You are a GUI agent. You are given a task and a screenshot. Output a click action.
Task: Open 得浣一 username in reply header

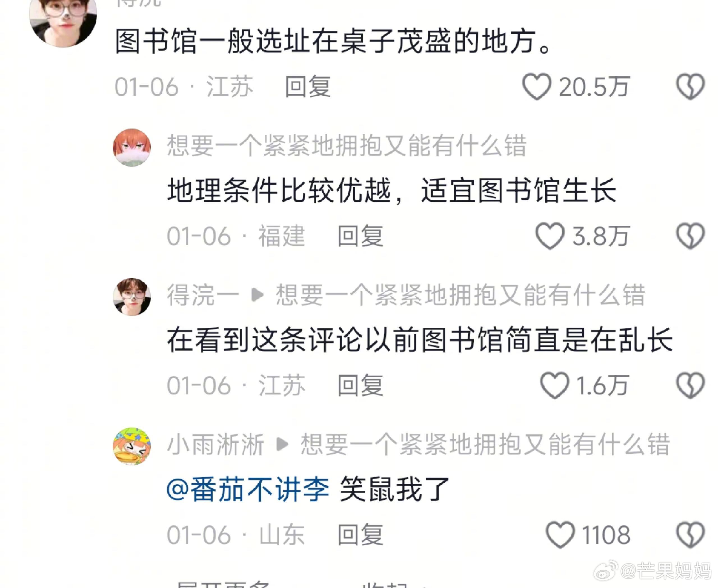[x=202, y=295]
